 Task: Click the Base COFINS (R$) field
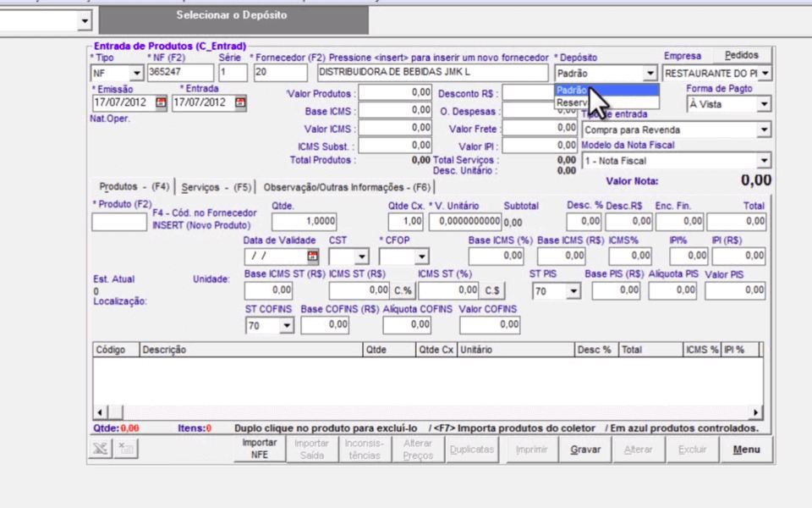coord(325,325)
